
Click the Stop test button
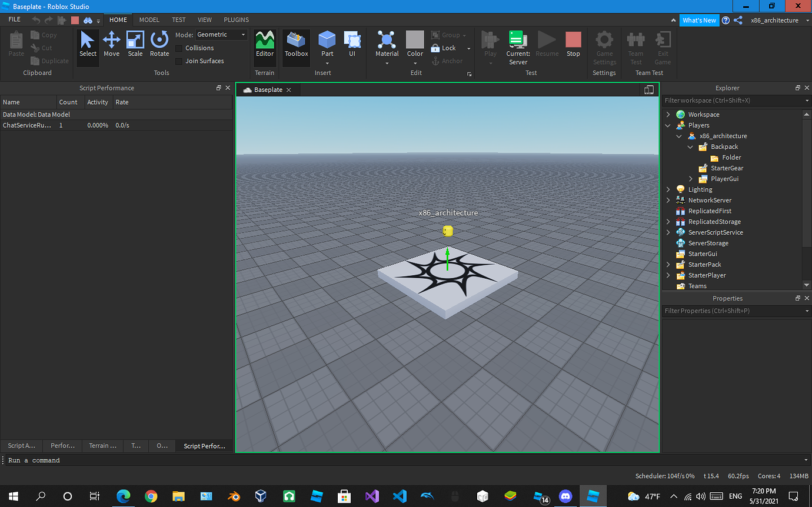click(x=573, y=44)
